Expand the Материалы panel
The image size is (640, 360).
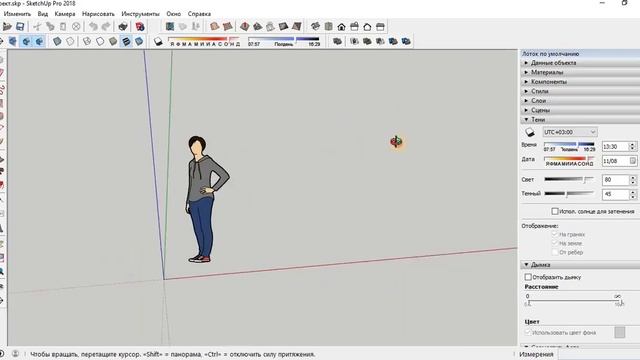pyautogui.click(x=580, y=72)
